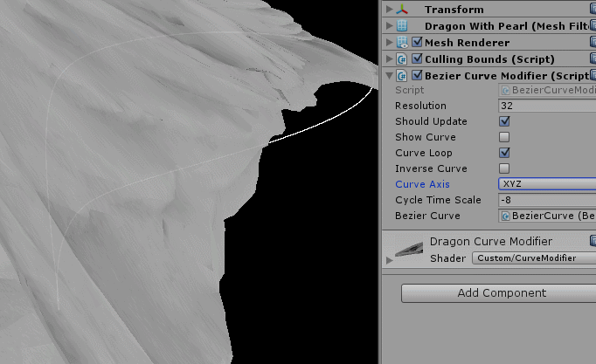
Task: Click the Bezier Curve Modifier script icon
Action: [402, 76]
